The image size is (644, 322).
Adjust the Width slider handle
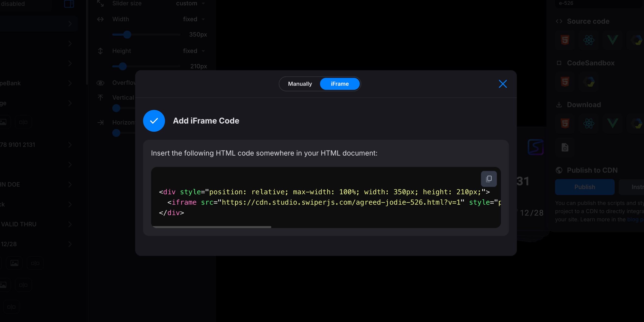click(x=127, y=34)
